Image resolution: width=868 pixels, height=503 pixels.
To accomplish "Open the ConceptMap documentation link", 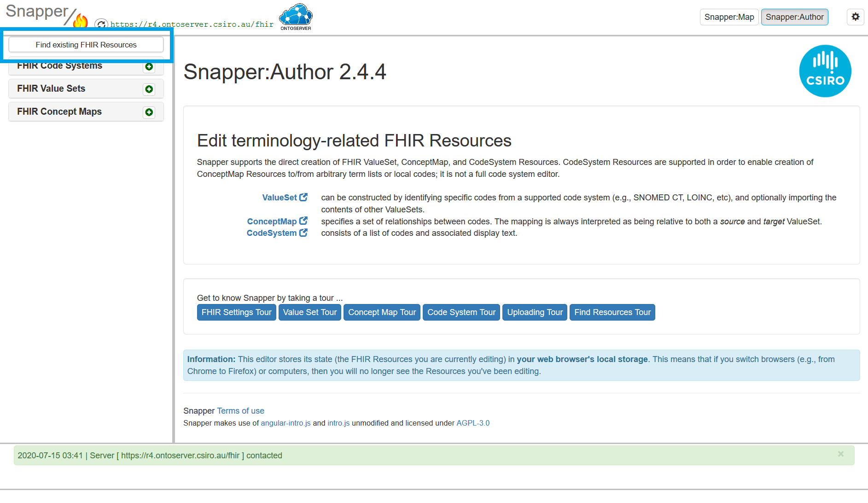I will (272, 222).
